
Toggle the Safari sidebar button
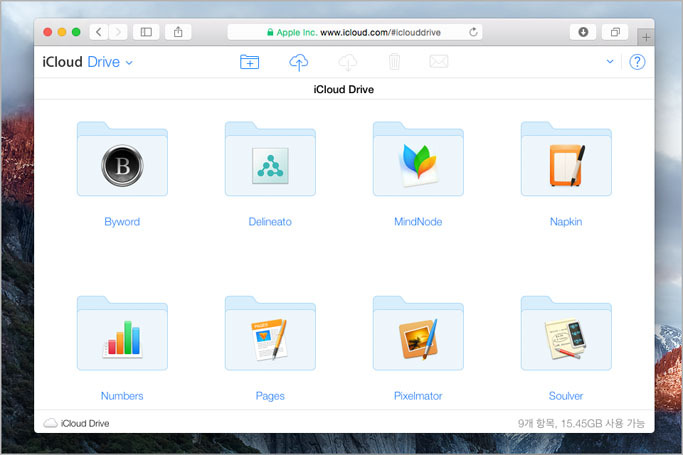click(146, 32)
